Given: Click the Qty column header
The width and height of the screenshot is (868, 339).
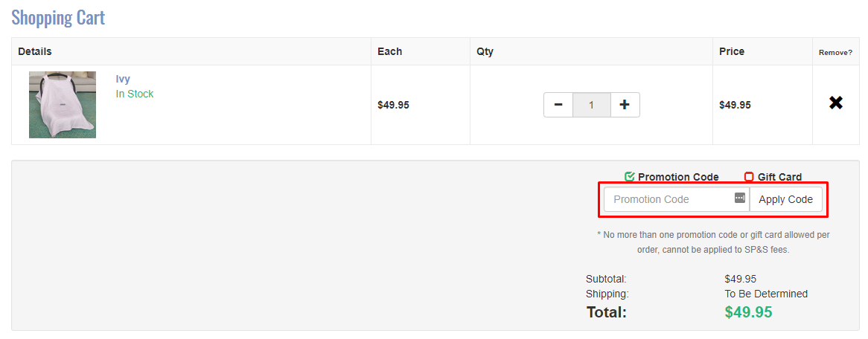Looking at the screenshot, I should coord(485,51).
